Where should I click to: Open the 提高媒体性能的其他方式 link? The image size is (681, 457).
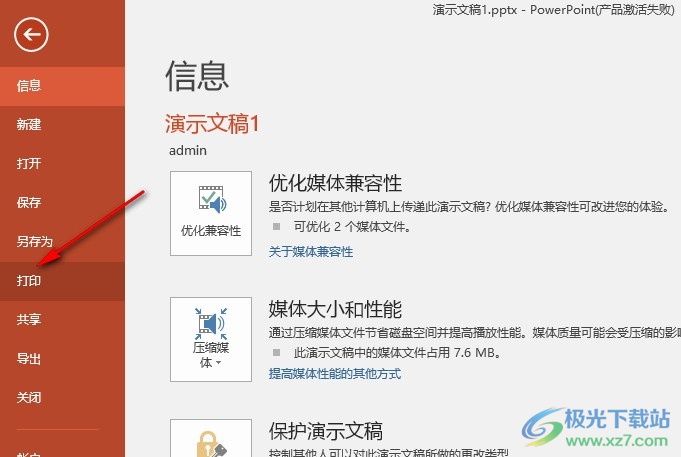click(334, 374)
